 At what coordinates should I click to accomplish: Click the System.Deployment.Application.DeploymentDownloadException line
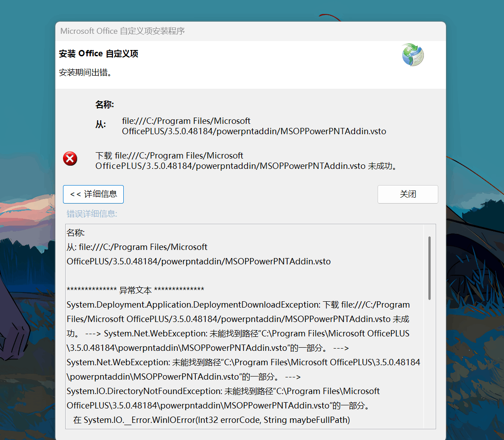pyautogui.click(x=238, y=304)
